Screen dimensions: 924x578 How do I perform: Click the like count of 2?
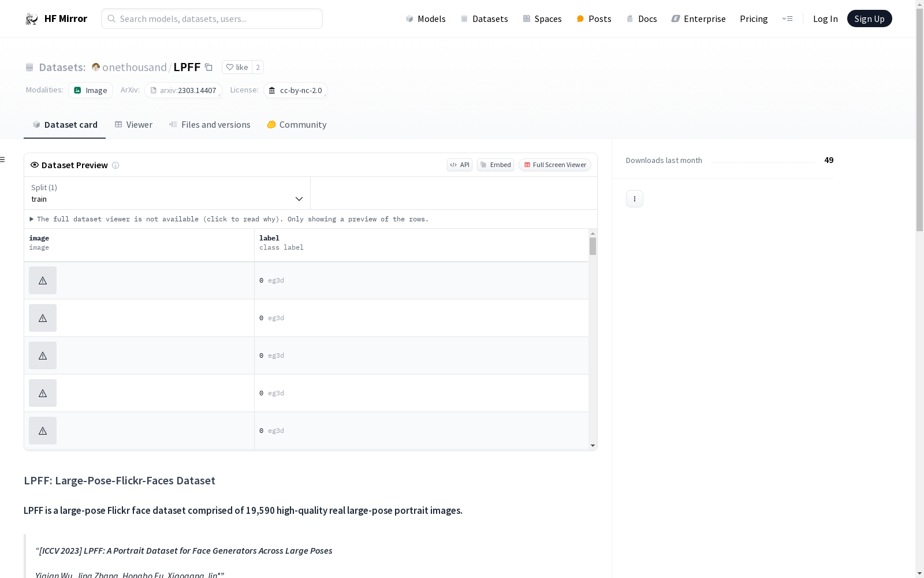click(x=258, y=67)
